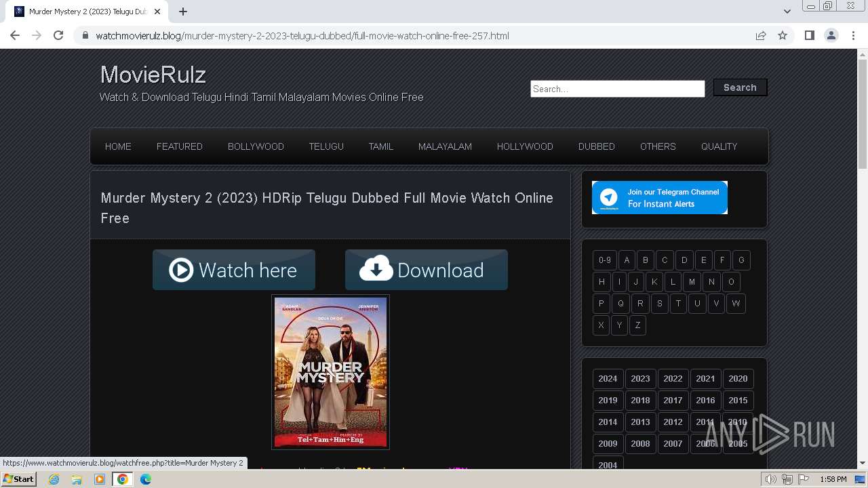This screenshot has height=488, width=868.
Task: Click the Telegram channel banner
Action: click(660, 197)
